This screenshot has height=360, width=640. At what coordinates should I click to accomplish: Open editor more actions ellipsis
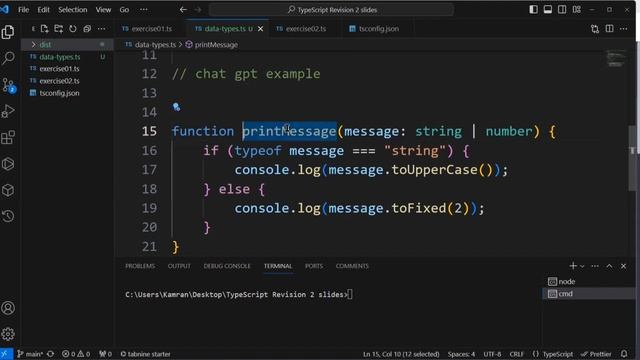coord(624,29)
